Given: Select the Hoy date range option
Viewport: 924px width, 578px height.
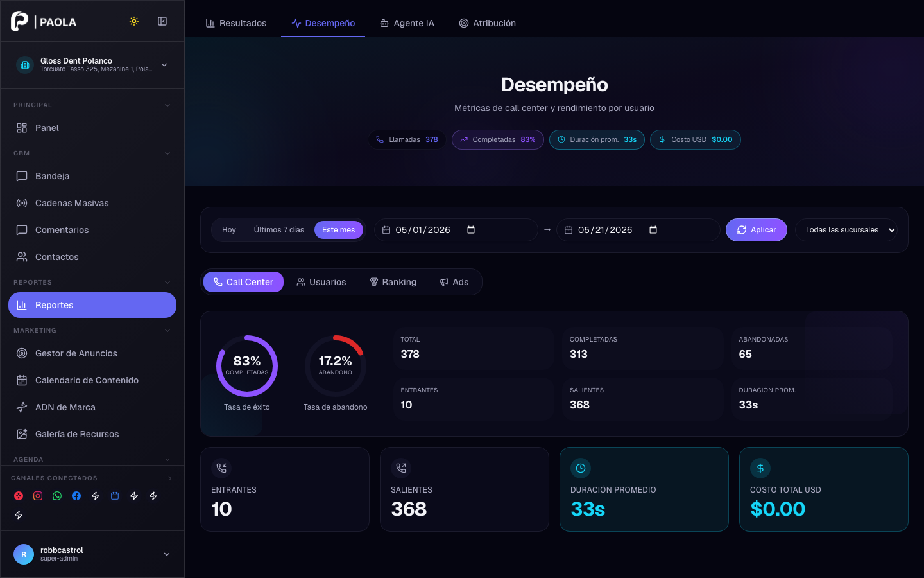Looking at the screenshot, I should (229, 230).
